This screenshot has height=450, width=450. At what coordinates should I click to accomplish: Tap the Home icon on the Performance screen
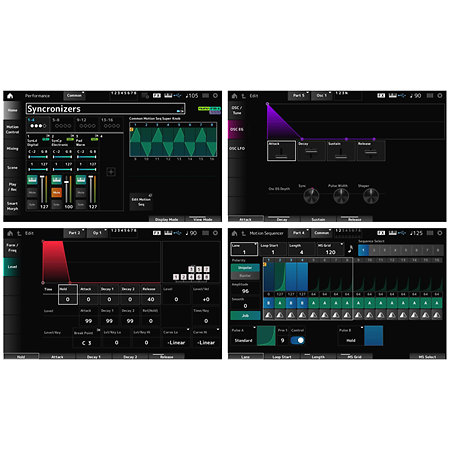coord(10,96)
